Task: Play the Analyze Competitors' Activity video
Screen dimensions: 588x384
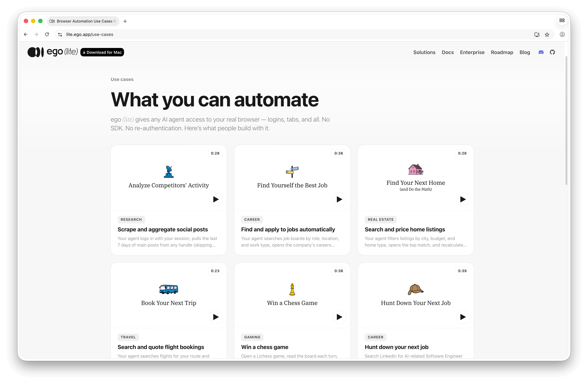Action: point(216,199)
